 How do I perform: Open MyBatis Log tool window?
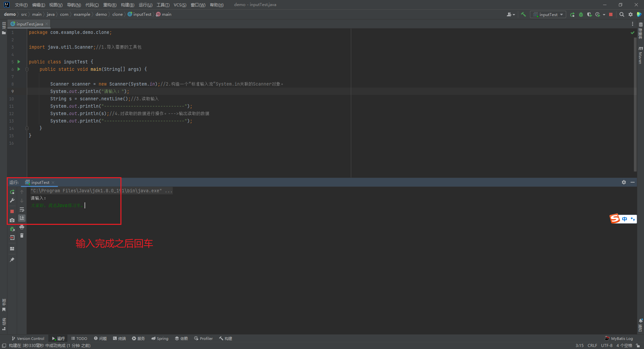click(x=619, y=338)
